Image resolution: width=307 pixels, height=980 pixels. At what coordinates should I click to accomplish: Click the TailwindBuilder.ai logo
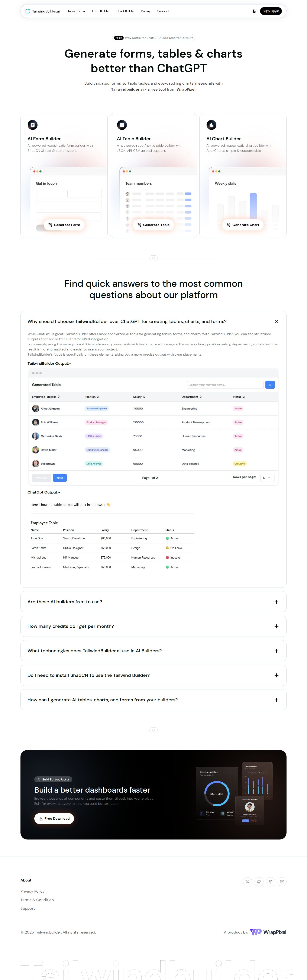point(43,11)
